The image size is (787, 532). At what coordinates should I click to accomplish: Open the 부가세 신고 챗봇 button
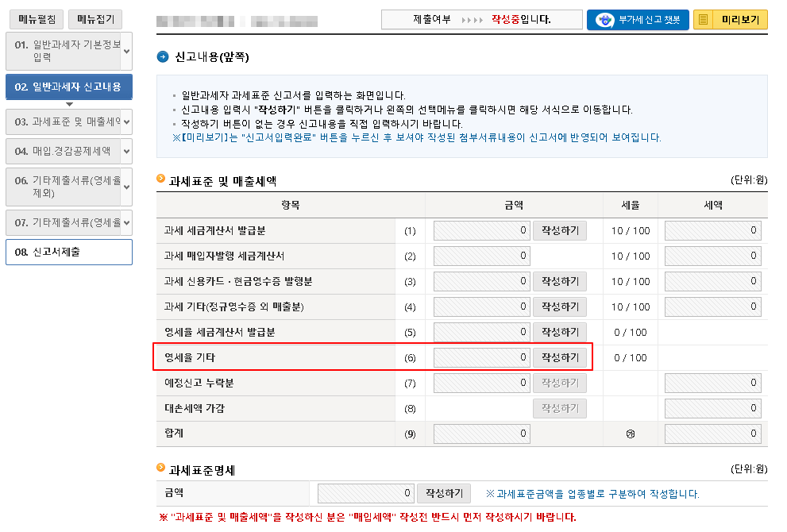638,20
